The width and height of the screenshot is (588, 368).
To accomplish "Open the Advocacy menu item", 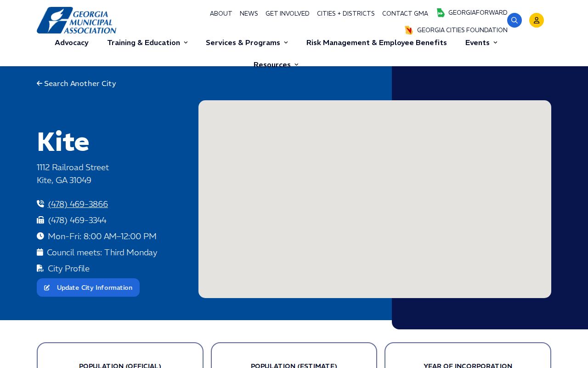I will [72, 43].
